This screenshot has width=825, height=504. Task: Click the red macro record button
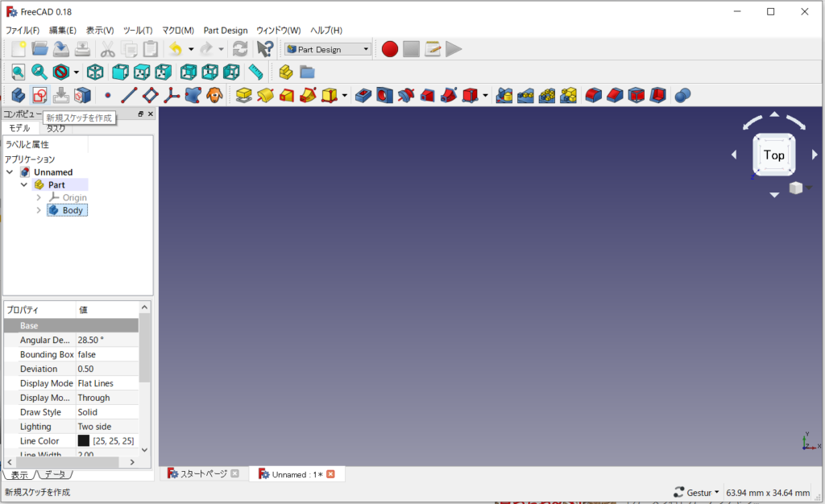point(390,49)
